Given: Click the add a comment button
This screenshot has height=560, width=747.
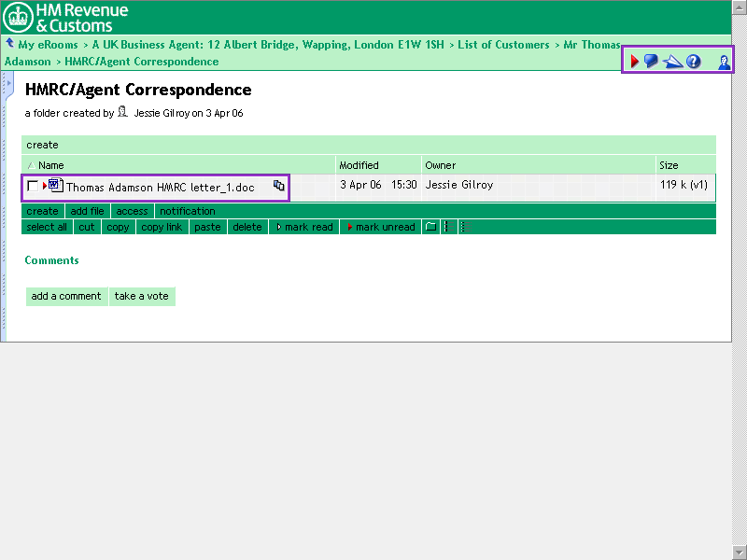Looking at the screenshot, I should (x=66, y=296).
